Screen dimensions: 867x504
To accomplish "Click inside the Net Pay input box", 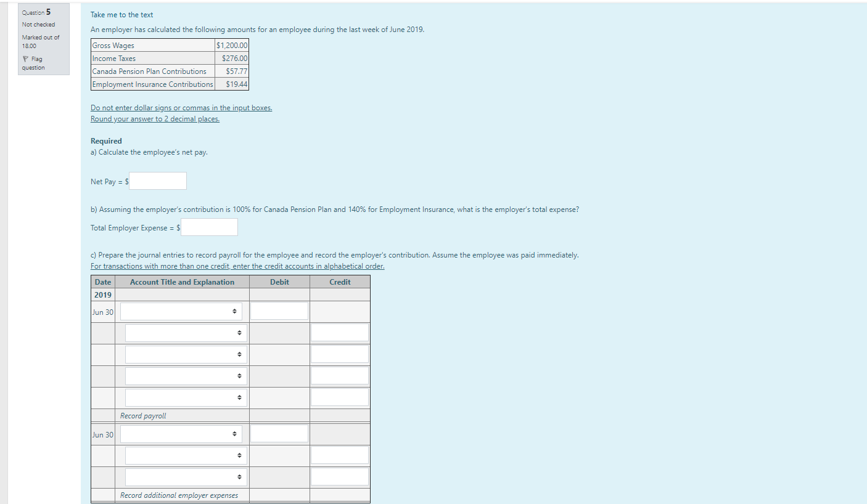I will tap(157, 181).
